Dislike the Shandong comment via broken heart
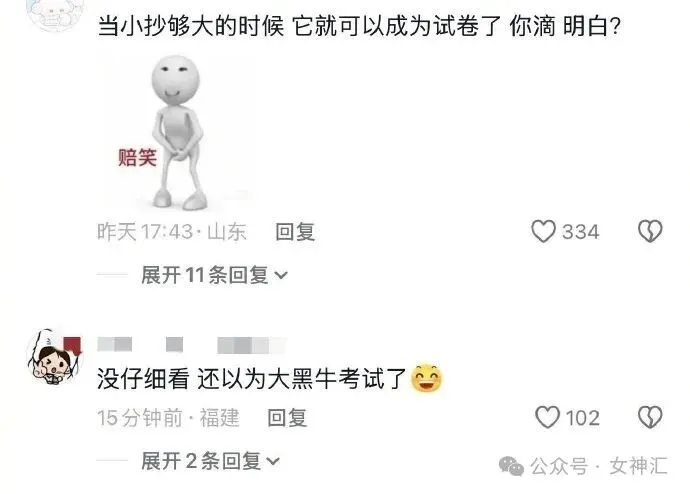690x494 pixels. 650,231
